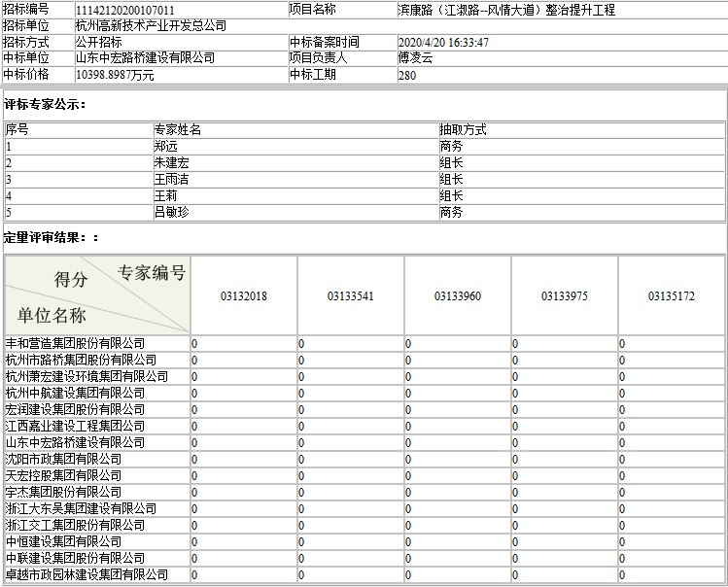This screenshot has height=587, width=728.
Task: Select company 浙江大东吴集团建设有限公司
Action: pos(82,509)
